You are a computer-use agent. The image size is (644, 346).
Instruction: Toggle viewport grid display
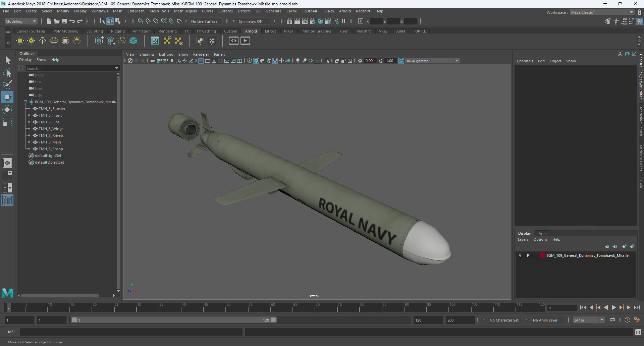[201, 61]
